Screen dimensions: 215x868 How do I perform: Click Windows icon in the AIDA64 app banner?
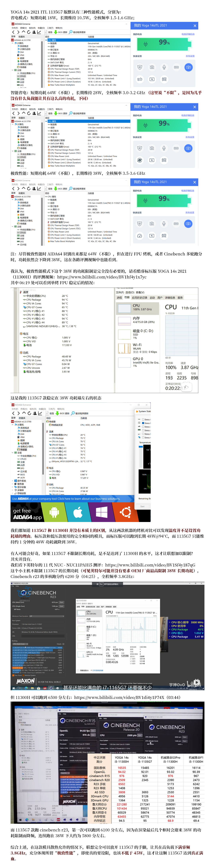tap(102, 512)
